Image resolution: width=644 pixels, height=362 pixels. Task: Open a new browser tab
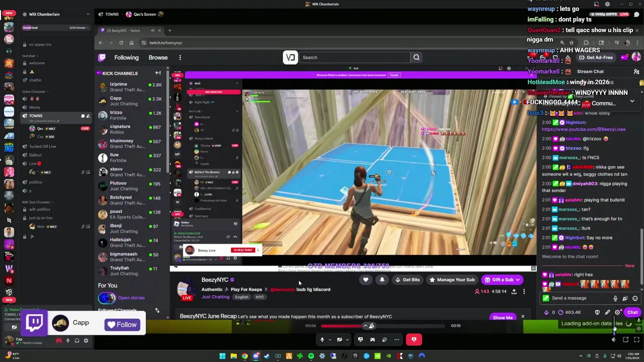[170, 31]
